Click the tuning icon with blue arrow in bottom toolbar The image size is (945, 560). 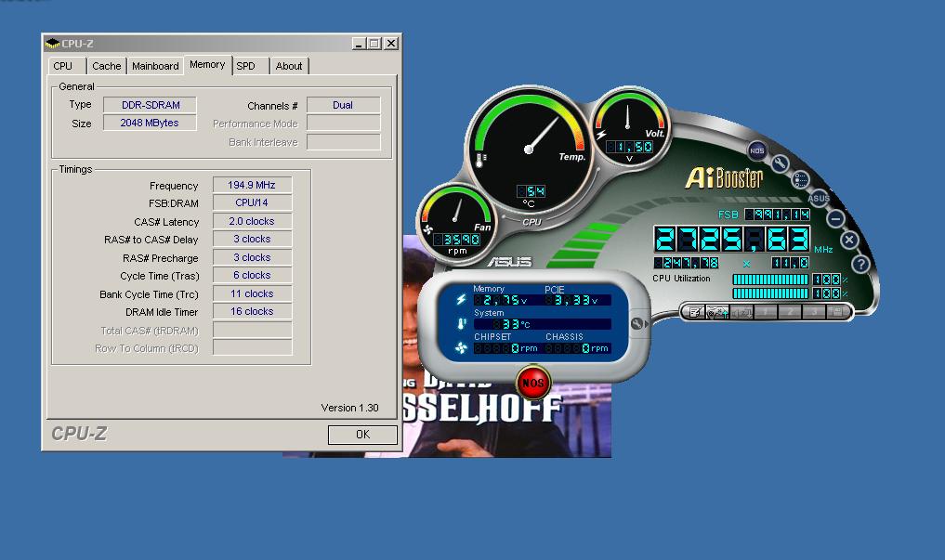click(x=717, y=312)
